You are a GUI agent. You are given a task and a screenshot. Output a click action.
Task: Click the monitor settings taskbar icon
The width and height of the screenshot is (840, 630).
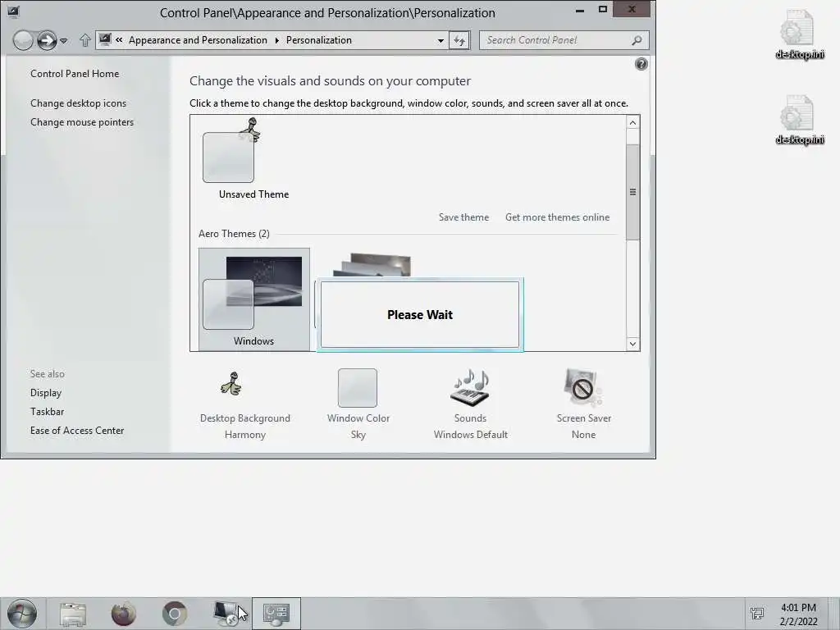click(226, 614)
